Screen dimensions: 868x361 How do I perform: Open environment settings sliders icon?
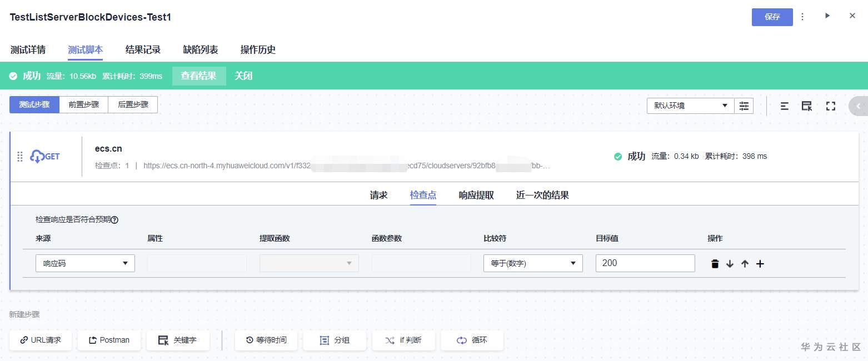[744, 106]
